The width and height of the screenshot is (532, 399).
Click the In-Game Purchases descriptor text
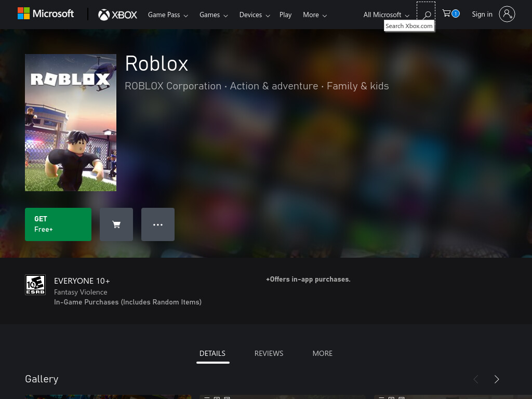point(128,302)
